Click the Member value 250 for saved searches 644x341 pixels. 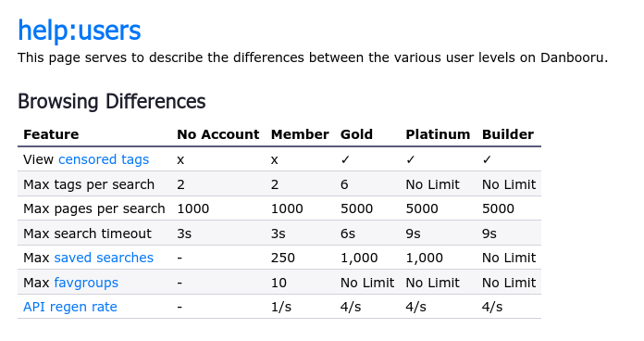click(283, 258)
